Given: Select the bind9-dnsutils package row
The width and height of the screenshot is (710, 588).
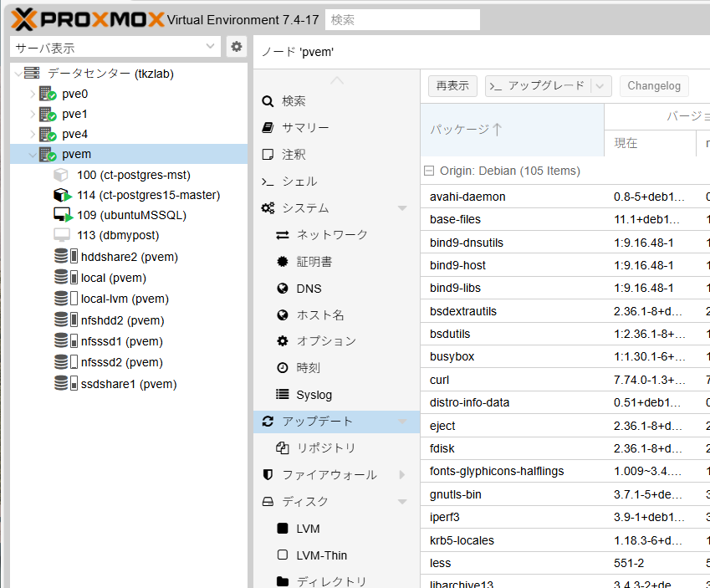Looking at the screenshot, I should click(565, 243).
